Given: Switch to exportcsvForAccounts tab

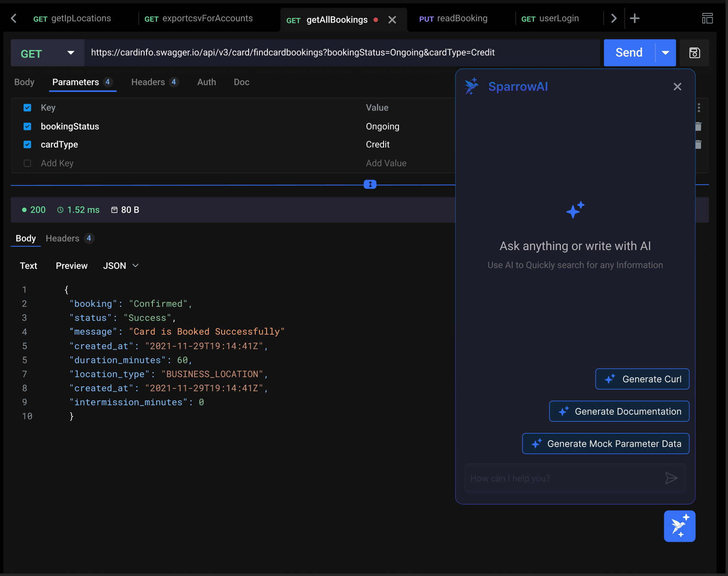Looking at the screenshot, I should (x=199, y=18).
